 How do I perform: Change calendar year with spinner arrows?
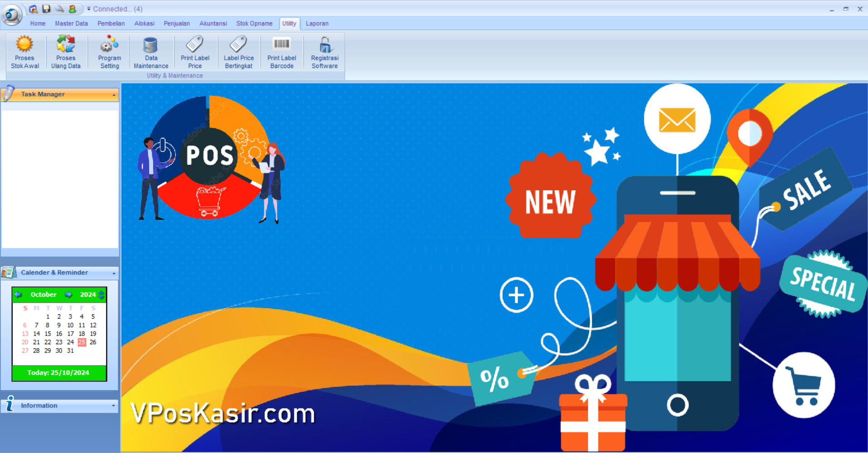pos(101,294)
